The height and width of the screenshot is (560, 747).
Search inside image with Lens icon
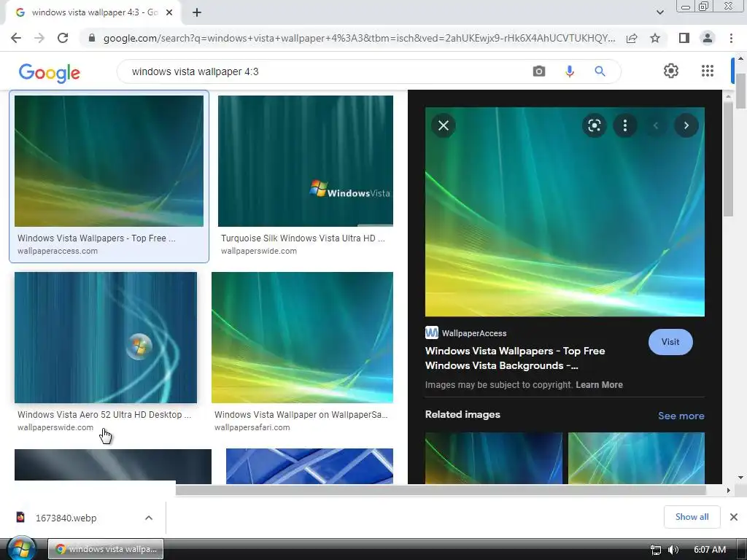594,125
